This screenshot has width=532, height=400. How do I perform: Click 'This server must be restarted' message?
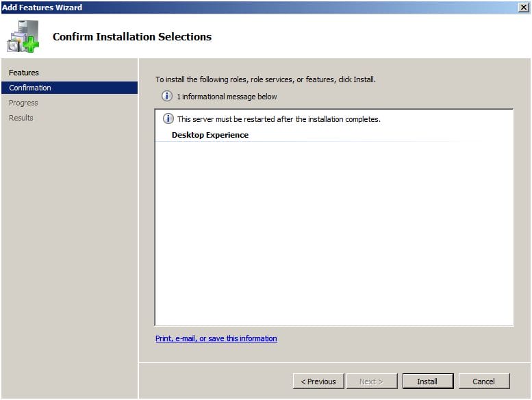point(279,119)
